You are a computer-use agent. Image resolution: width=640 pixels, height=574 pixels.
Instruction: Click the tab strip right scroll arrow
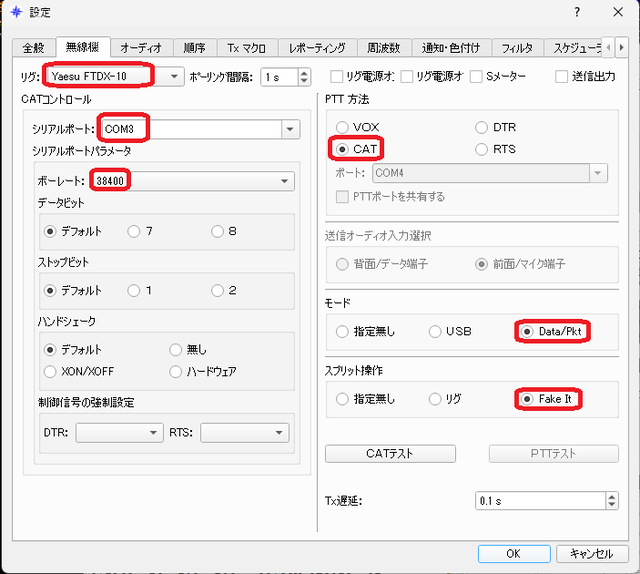tap(622, 48)
